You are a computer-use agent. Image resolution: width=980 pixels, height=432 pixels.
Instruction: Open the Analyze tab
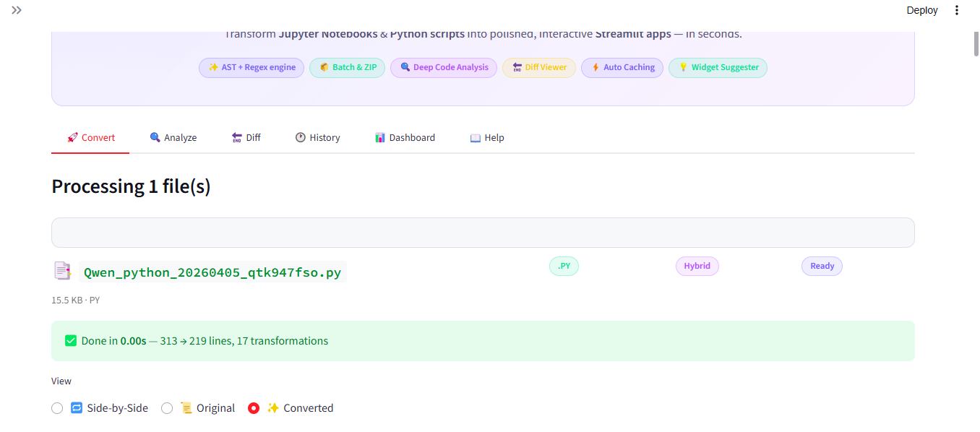pos(173,137)
